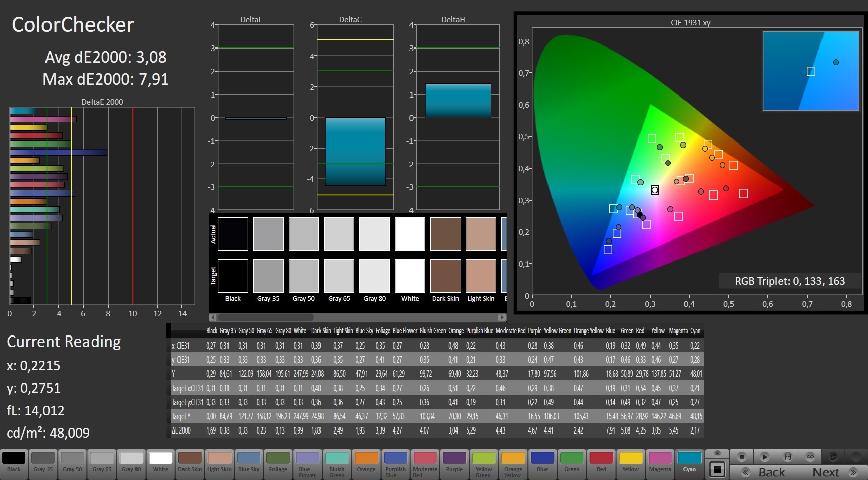Click the 'Avg dE2000: 3,08' text
The width and height of the screenshot is (868, 480).
pos(106,57)
